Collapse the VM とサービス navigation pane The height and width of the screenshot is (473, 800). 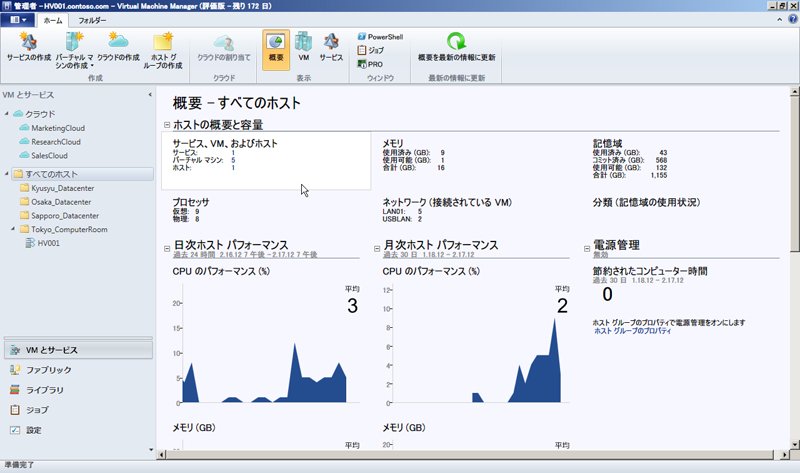click(150, 94)
